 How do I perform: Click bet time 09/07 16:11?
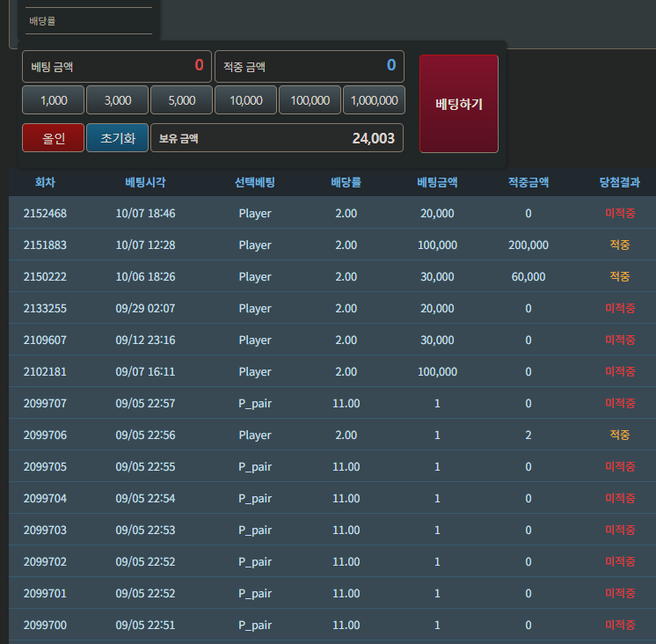pyautogui.click(x=146, y=371)
